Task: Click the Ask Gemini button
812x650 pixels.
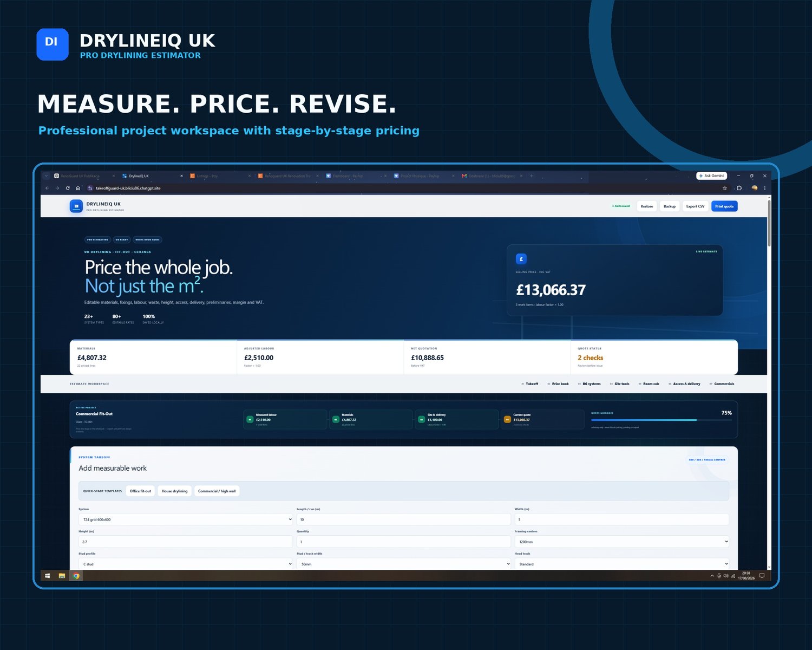Action: click(712, 176)
